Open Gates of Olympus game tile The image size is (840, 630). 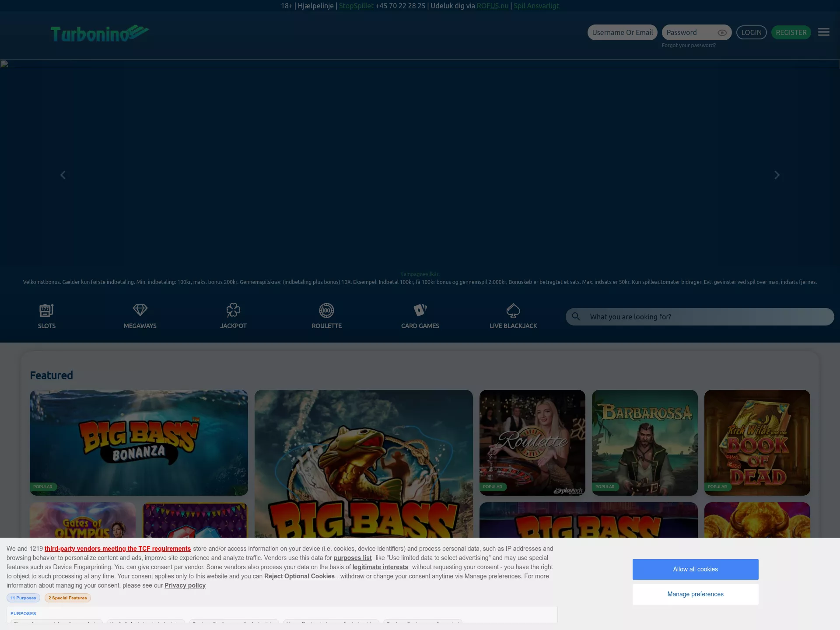click(x=83, y=520)
